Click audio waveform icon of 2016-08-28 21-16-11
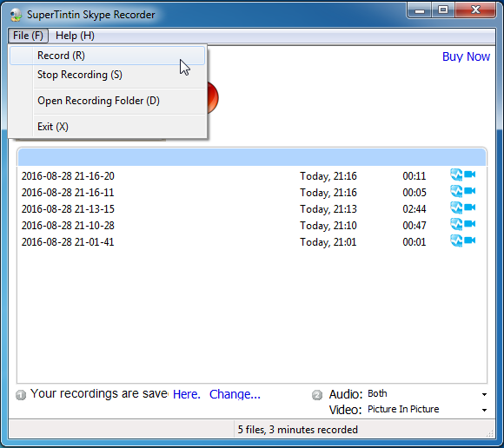 (x=456, y=191)
